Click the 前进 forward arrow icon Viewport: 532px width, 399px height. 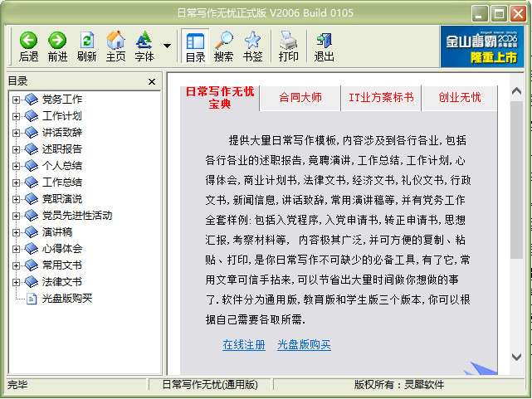(x=57, y=41)
